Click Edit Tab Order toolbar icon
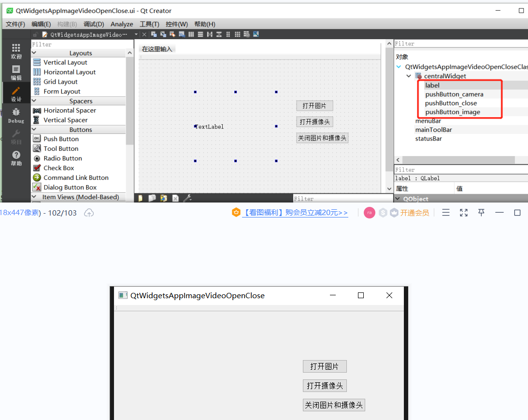528x420 pixels. 182,34
